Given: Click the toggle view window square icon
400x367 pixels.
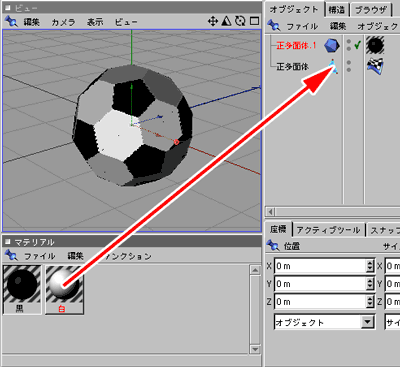Looking at the screenshot, I should pos(254,21).
